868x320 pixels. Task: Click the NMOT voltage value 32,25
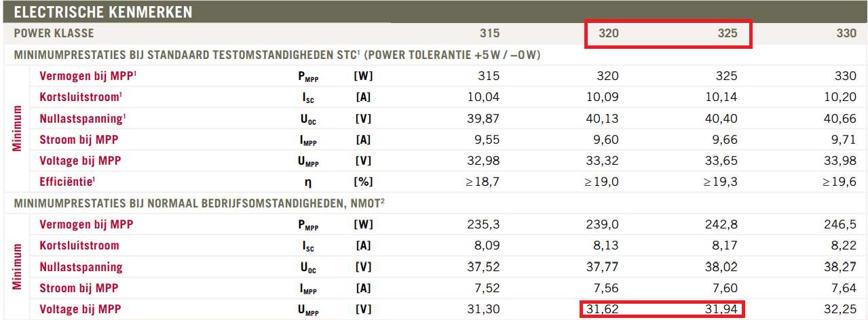[841, 309]
